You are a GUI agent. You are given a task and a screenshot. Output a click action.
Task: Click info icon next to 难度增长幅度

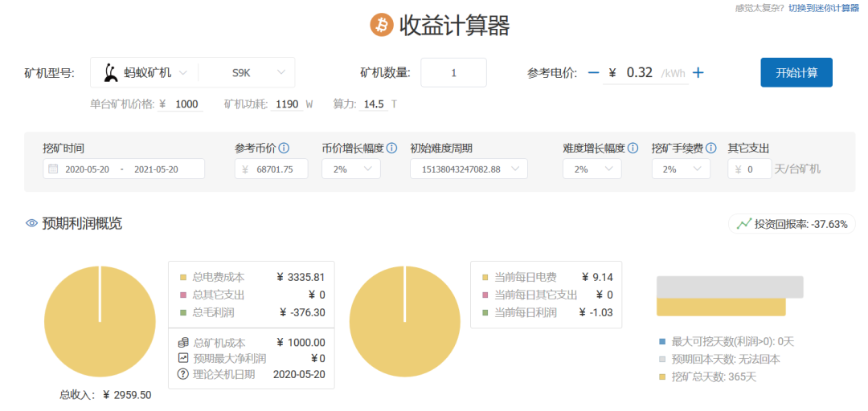pos(633,149)
